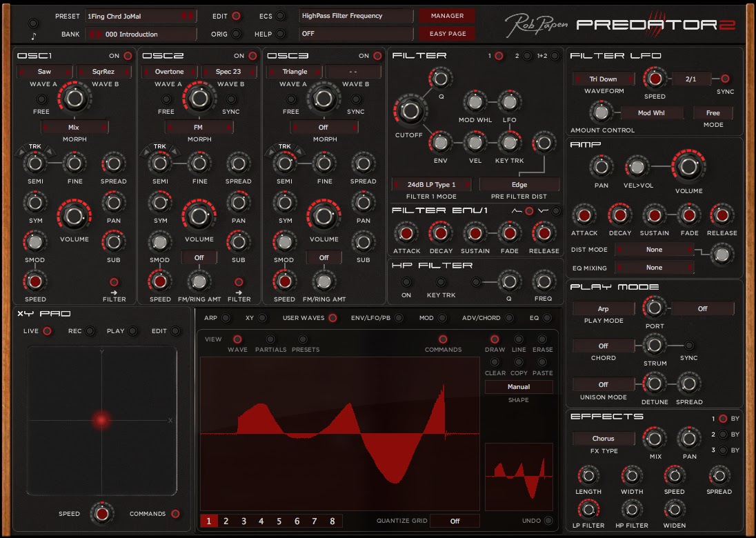Click the music note icon near PRESET
The width and height of the screenshot is (756, 538).
(33, 37)
